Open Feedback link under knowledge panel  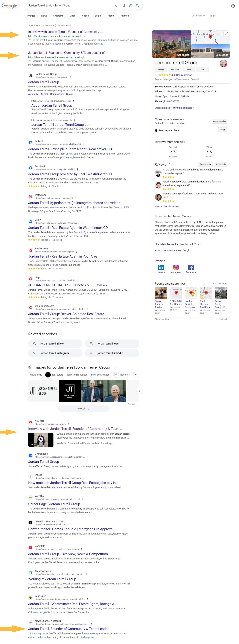tap(223, 319)
